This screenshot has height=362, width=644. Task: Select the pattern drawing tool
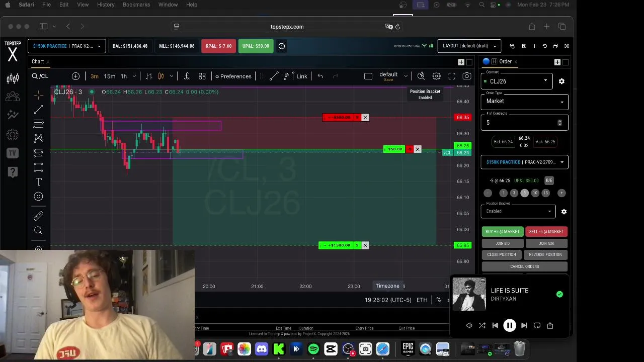click(38, 138)
